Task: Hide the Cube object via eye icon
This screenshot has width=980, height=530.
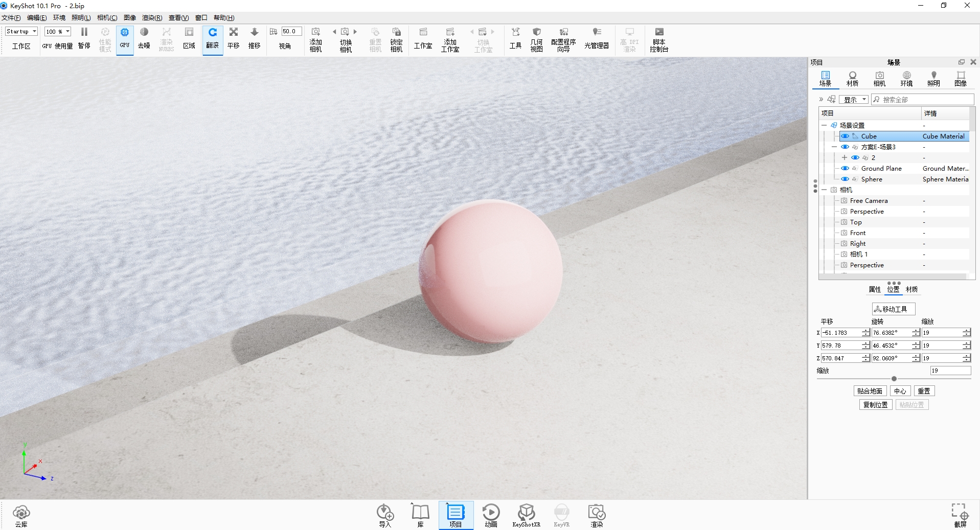Action: [x=845, y=136]
